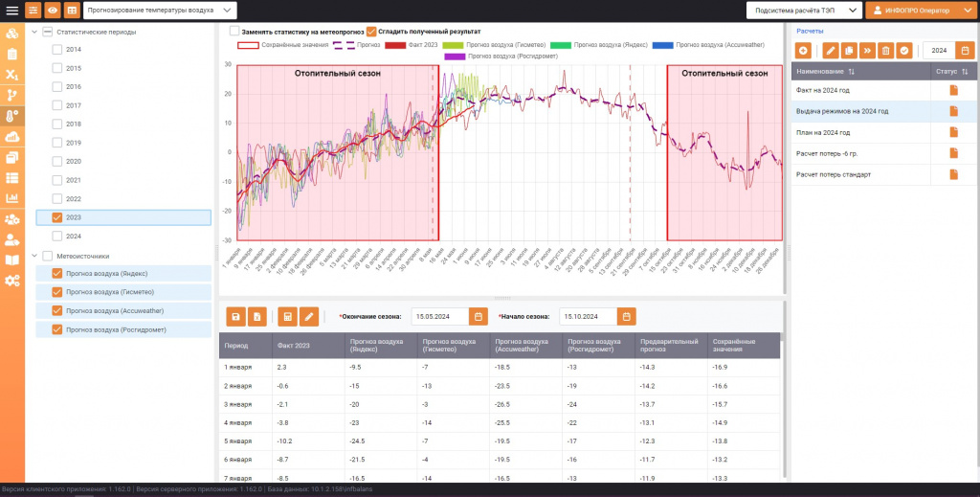Copy the selected calculation

[849, 51]
